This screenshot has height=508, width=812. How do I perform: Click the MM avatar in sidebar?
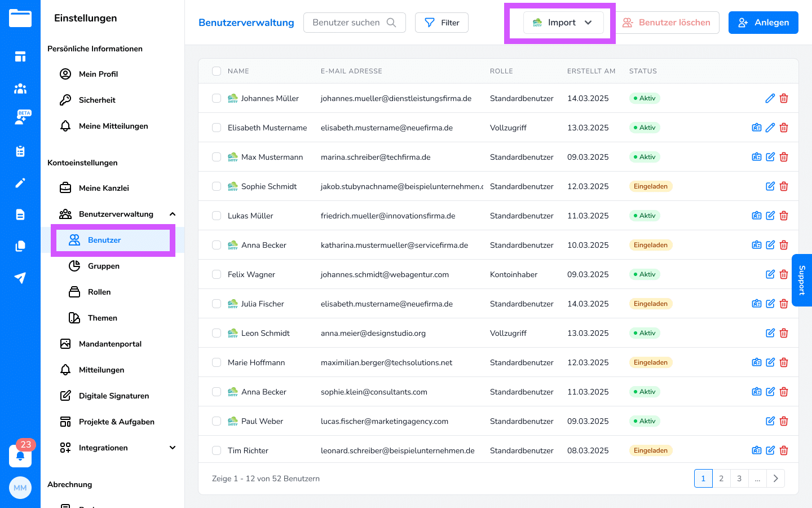(x=20, y=488)
